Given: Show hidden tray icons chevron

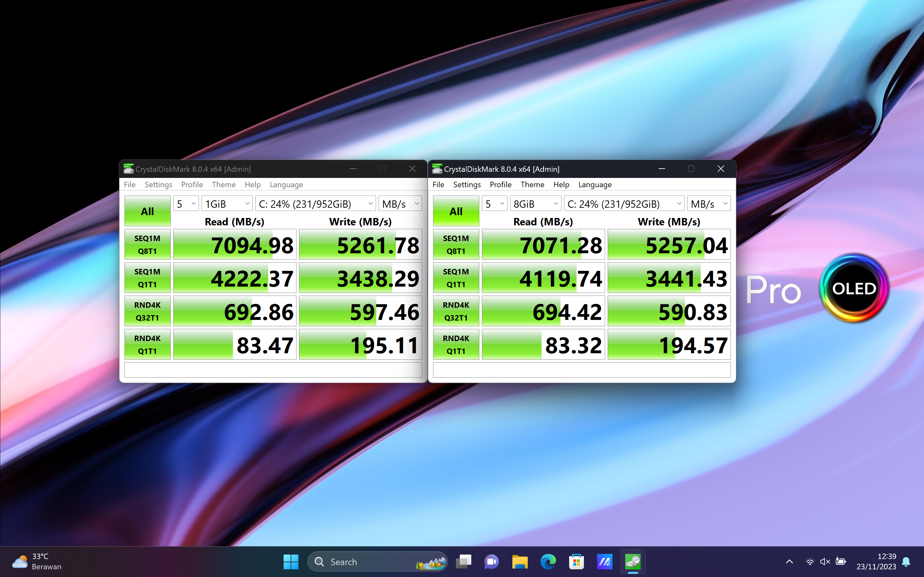Looking at the screenshot, I should tap(789, 562).
